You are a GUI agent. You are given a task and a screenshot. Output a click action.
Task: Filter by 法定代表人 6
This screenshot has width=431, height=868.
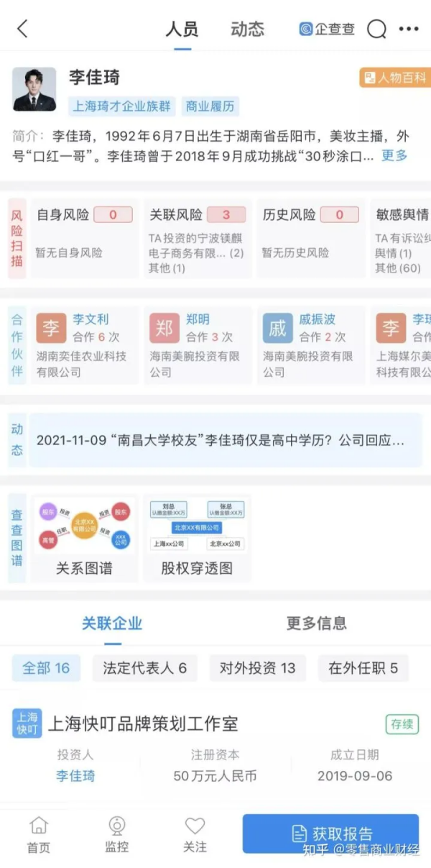(x=145, y=668)
